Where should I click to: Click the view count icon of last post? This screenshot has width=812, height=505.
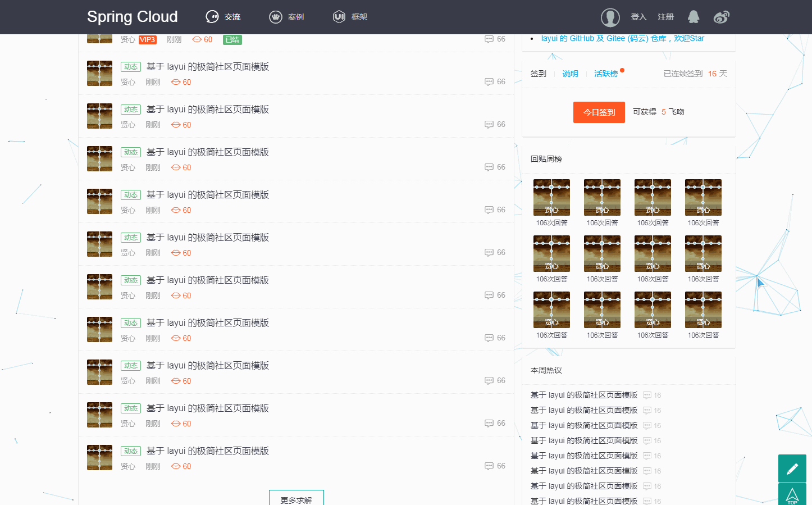pos(176,466)
